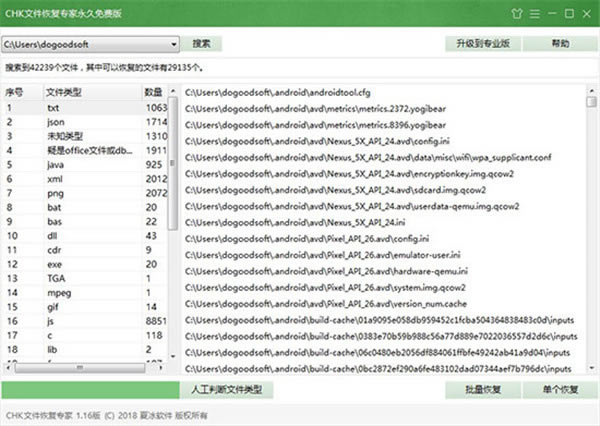Sort by 序号 column header
This screenshot has width=600, height=426.
tap(18, 92)
